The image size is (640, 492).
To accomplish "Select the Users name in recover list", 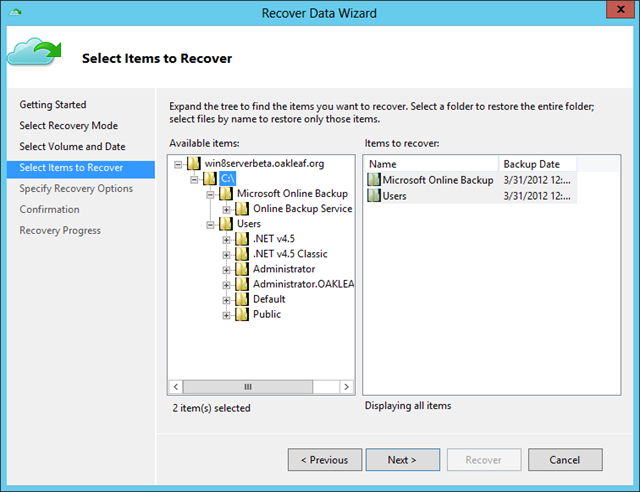I will pyautogui.click(x=394, y=196).
